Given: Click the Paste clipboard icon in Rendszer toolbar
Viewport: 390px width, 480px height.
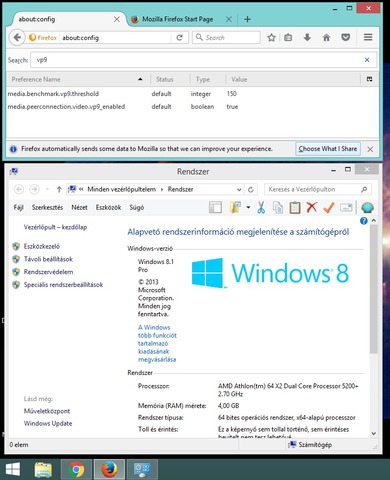Looking at the screenshot, I should [295, 207].
